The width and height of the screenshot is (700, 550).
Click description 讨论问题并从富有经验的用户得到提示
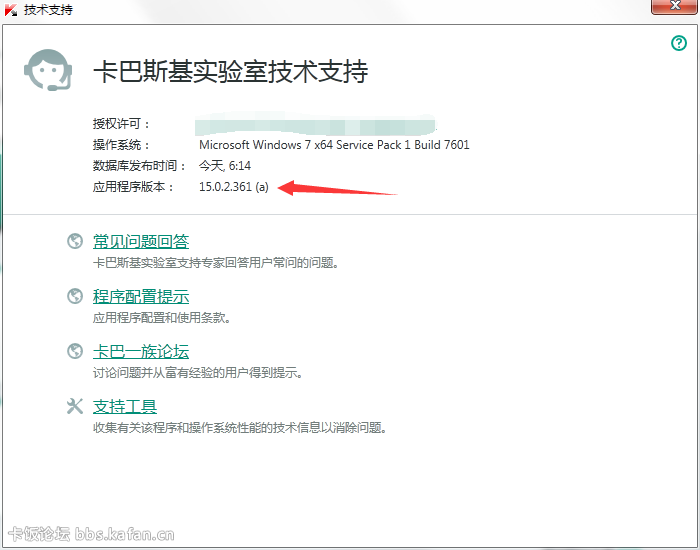pos(198,373)
